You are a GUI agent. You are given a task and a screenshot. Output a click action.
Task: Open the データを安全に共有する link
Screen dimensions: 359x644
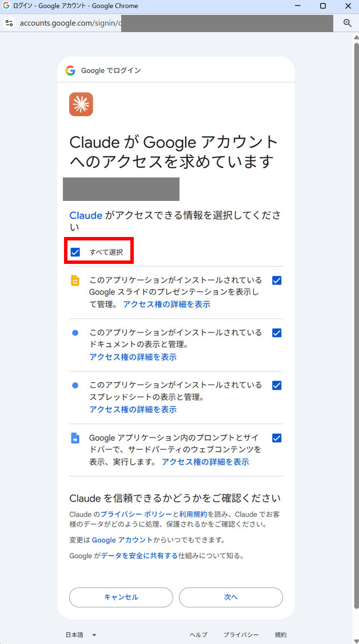pos(139,556)
